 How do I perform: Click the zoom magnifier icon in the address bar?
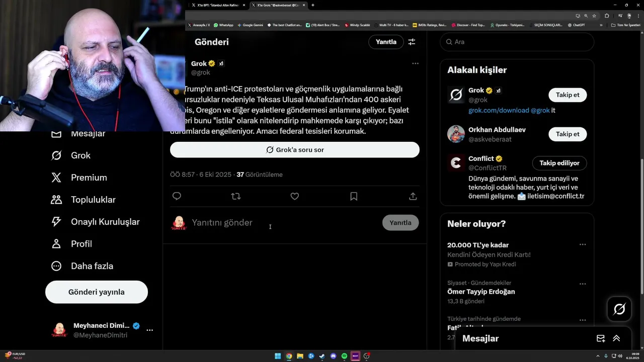click(x=586, y=16)
